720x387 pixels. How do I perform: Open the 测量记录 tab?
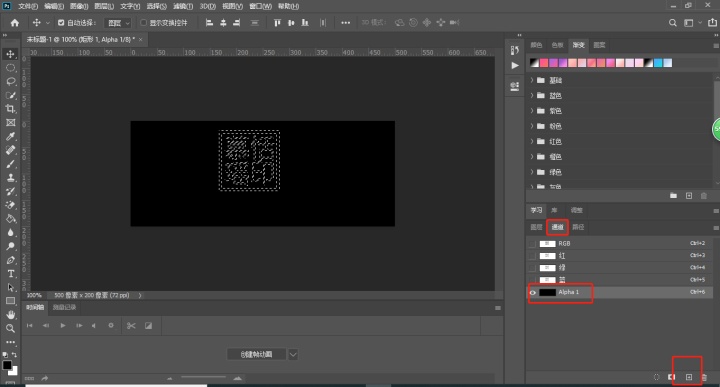coord(64,308)
